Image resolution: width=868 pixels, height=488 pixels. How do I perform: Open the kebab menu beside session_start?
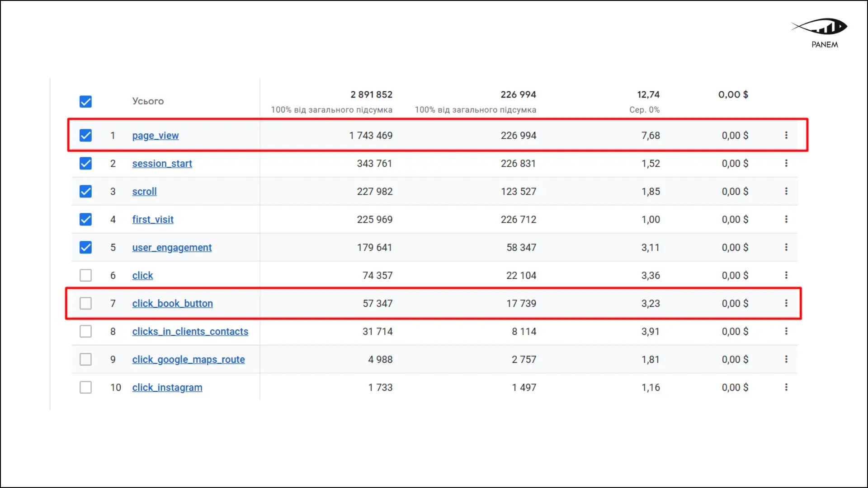(x=787, y=163)
